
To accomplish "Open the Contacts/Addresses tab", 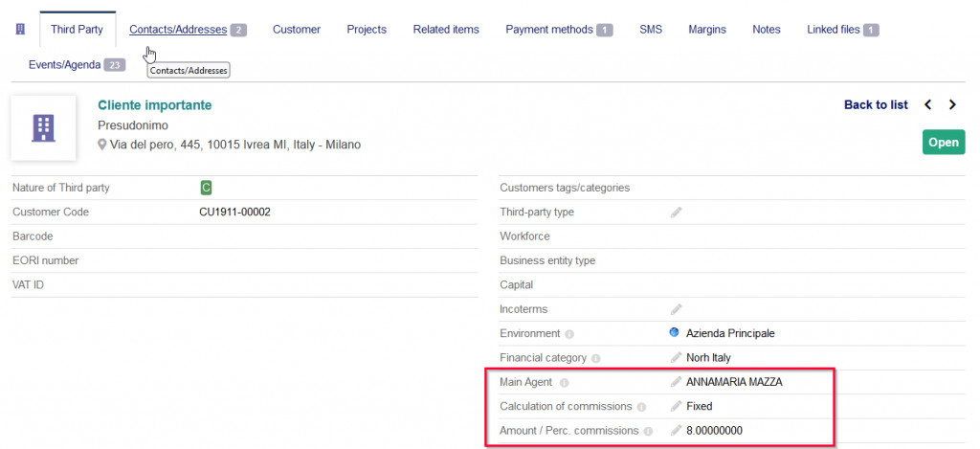I will click(x=178, y=30).
